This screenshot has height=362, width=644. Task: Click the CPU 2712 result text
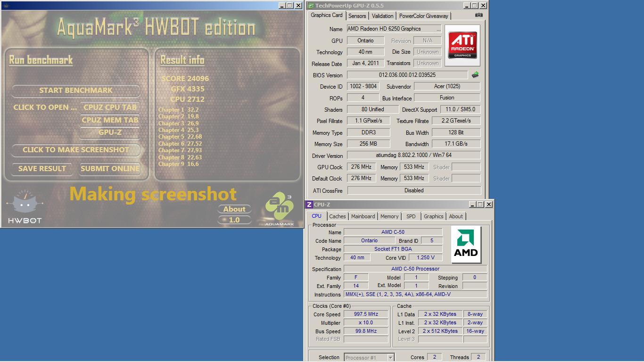[x=187, y=99]
